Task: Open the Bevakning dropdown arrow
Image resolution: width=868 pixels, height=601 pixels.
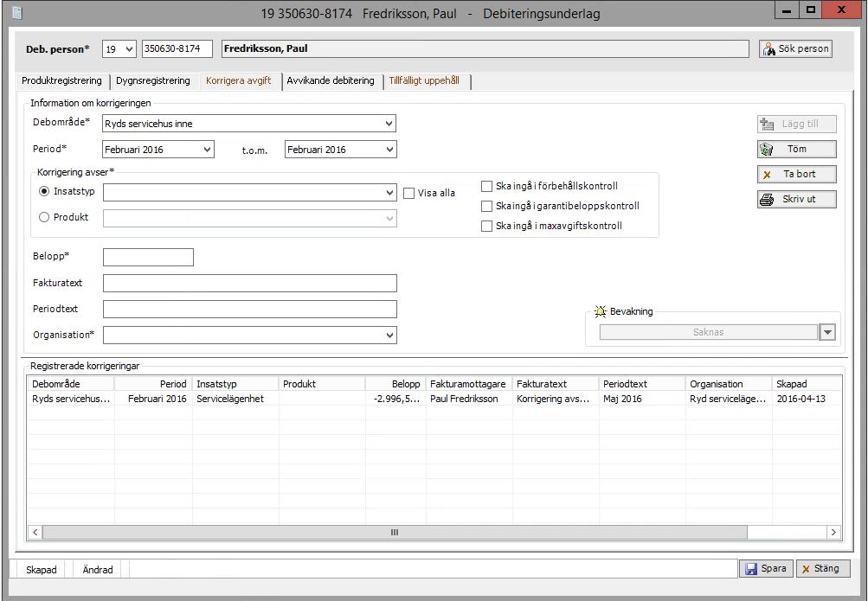Action: pyautogui.click(x=827, y=332)
